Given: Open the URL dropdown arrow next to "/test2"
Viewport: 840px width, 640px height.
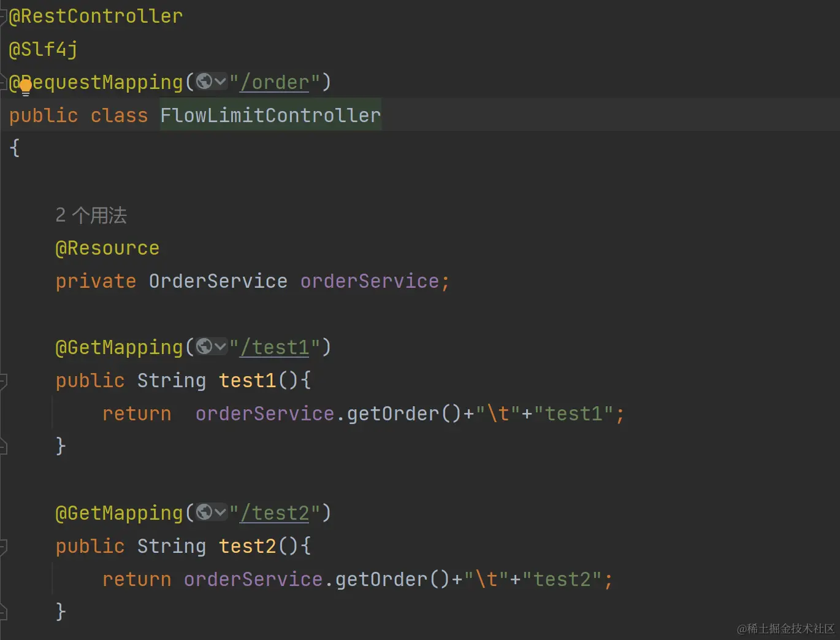Looking at the screenshot, I should pos(220,512).
